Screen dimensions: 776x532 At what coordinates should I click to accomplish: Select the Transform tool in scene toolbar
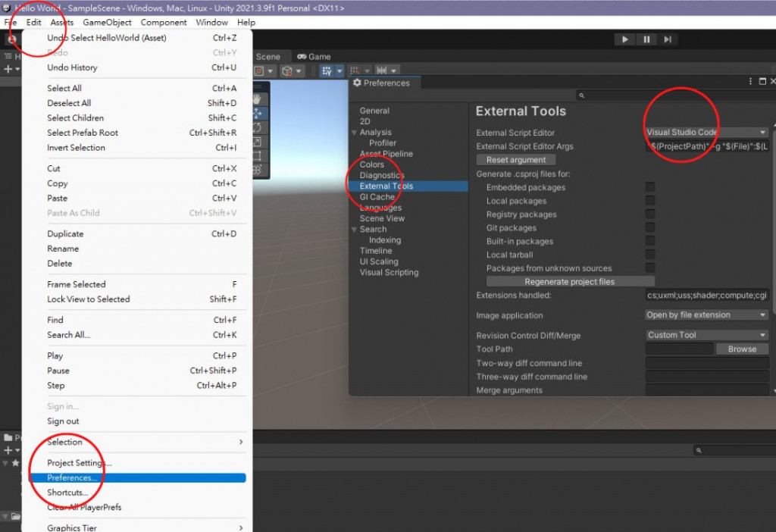[258, 171]
